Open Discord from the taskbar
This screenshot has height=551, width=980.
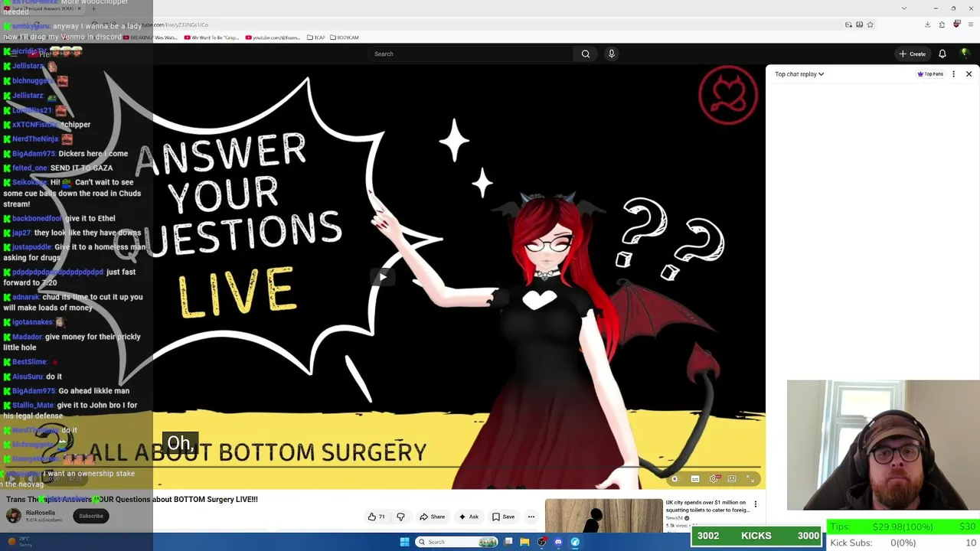558,542
